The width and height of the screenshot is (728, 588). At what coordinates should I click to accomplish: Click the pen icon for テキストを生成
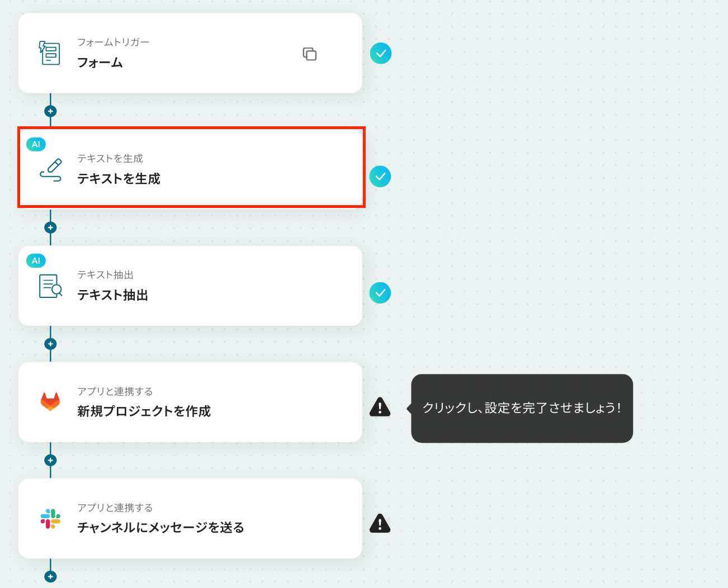tap(51, 170)
